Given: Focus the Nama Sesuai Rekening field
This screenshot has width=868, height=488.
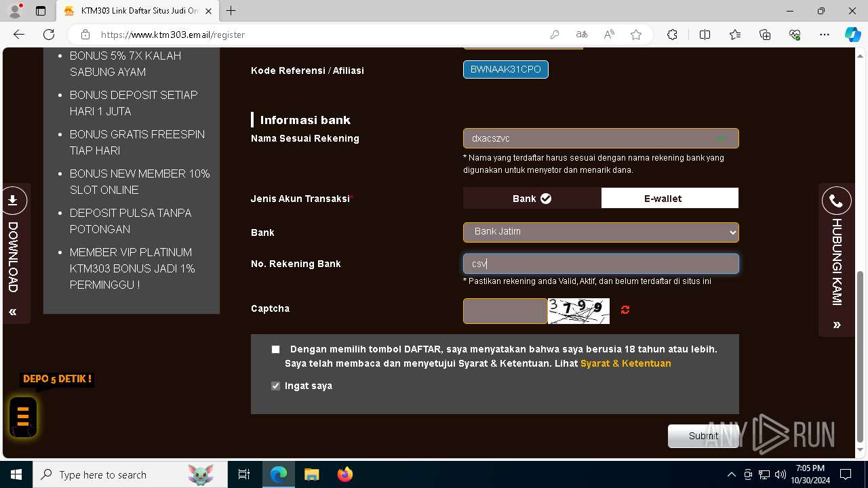Looking at the screenshot, I should 601,138.
